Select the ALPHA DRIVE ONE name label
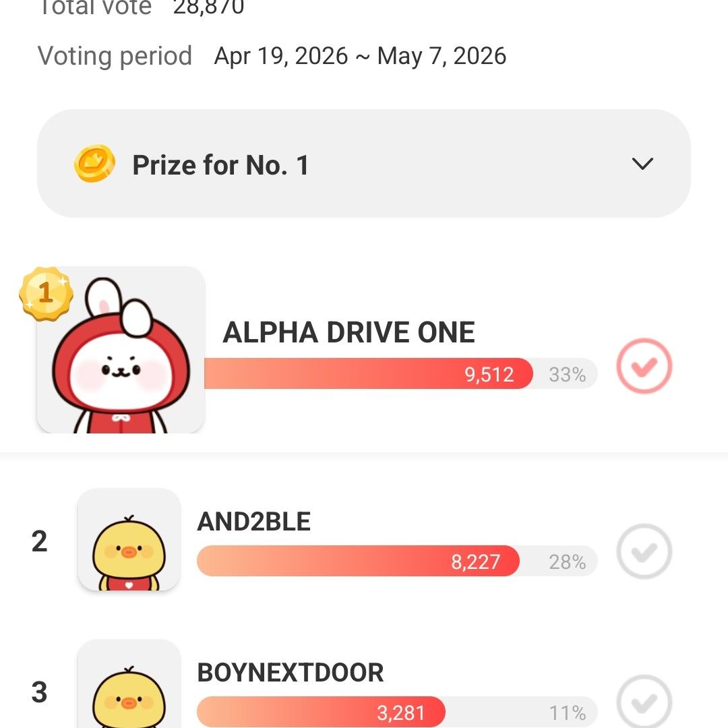 [348, 332]
